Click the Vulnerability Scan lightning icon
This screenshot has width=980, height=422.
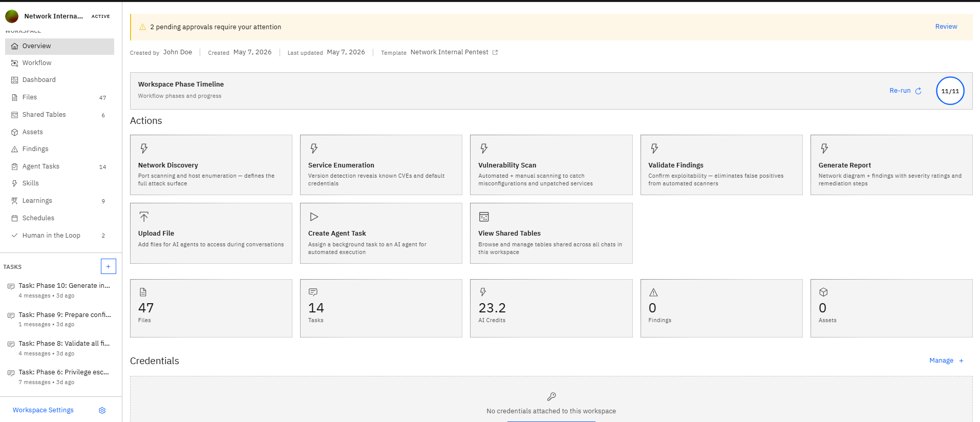484,149
